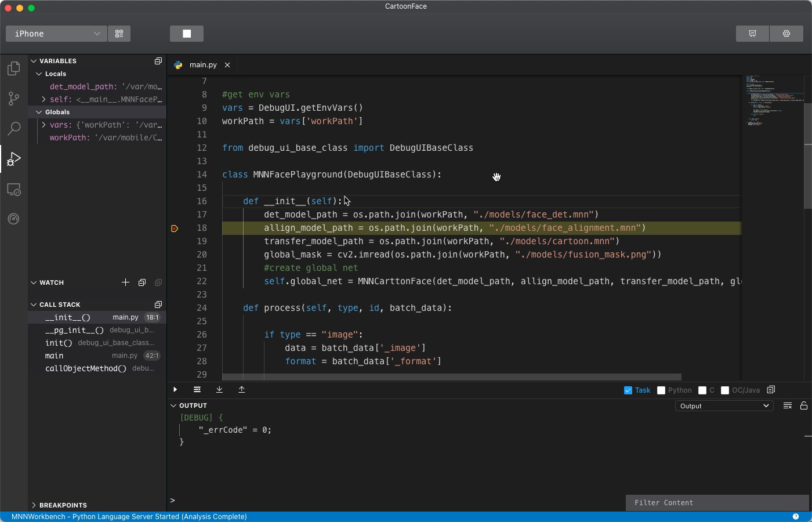Add a new watch expression
The height and width of the screenshot is (522, 812).
click(125, 282)
